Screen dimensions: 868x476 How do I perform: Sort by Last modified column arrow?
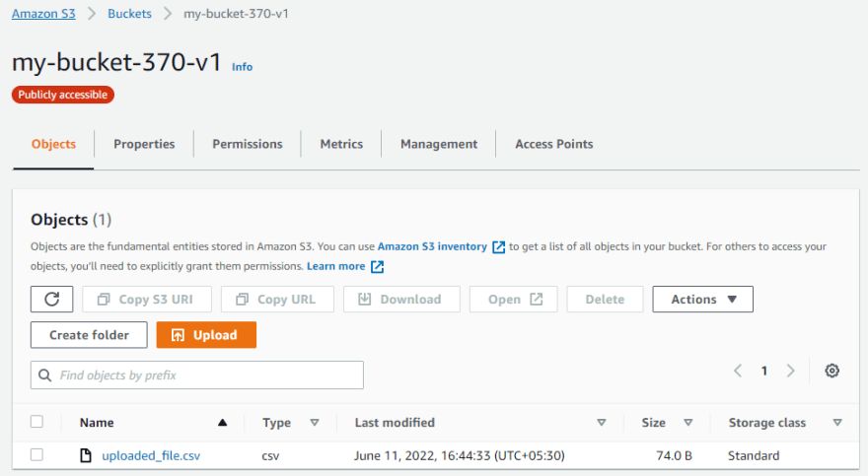click(x=601, y=423)
